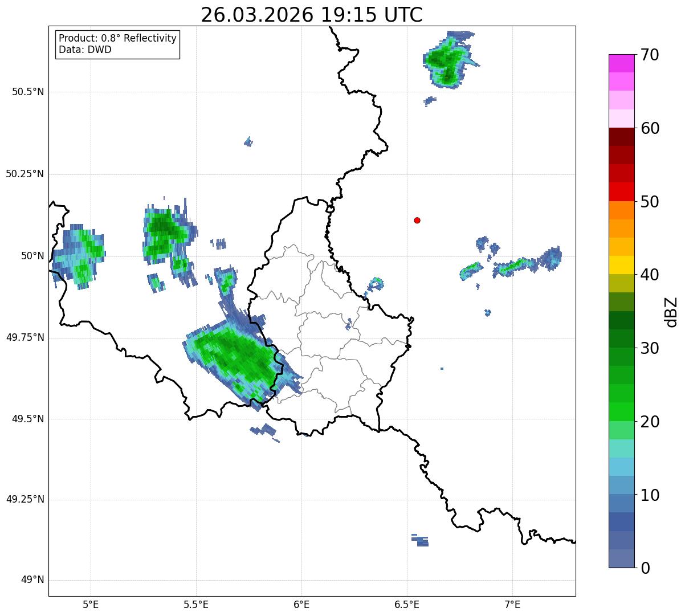Viewport: 685px width, 616px height.
Task: Click the magenta swatch at colorbar top
Action: pos(621,63)
